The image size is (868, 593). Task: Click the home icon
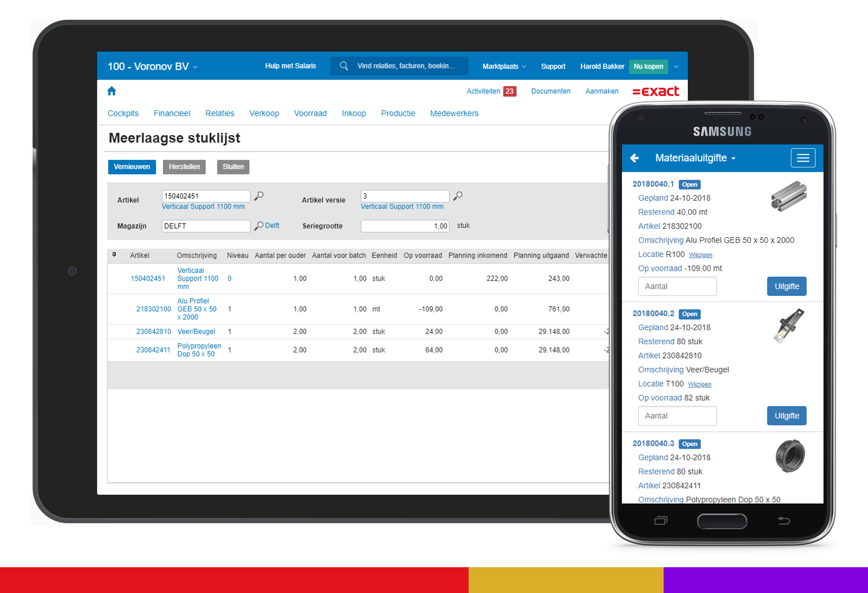coord(112,91)
